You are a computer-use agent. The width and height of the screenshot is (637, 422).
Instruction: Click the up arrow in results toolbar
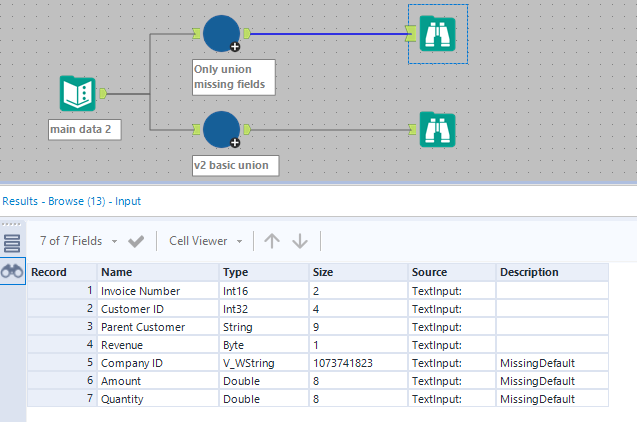tap(271, 241)
